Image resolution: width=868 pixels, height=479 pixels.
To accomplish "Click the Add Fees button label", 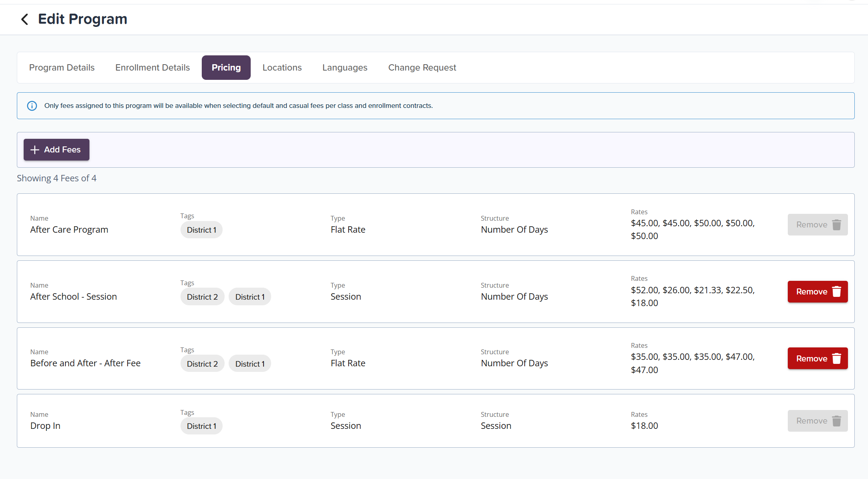I will (62, 150).
